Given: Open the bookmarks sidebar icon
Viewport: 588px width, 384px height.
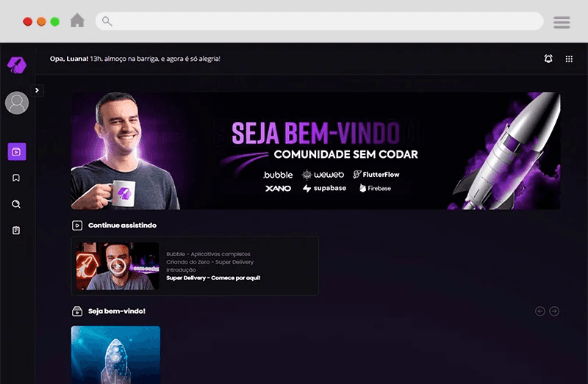Looking at the screenshot, I should click(x=16, y=178).
